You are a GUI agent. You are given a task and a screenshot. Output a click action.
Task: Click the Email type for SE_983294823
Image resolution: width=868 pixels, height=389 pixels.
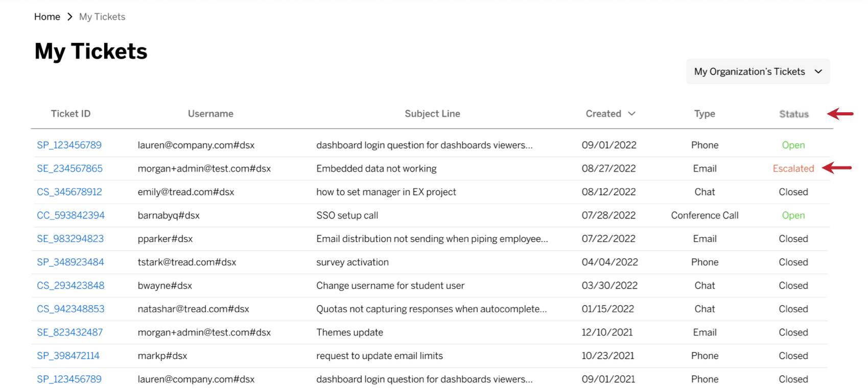pyautogui.click(x=705, y=239)
